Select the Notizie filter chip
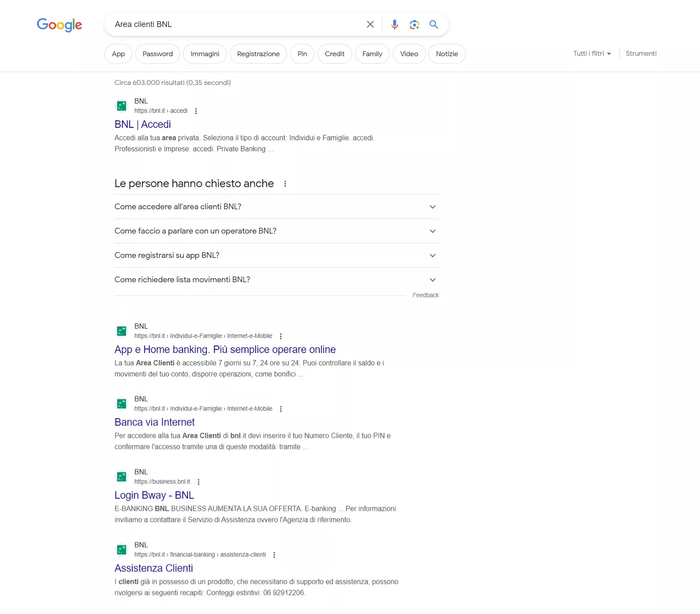The image size is (700, 614). [x=447, y=54]
